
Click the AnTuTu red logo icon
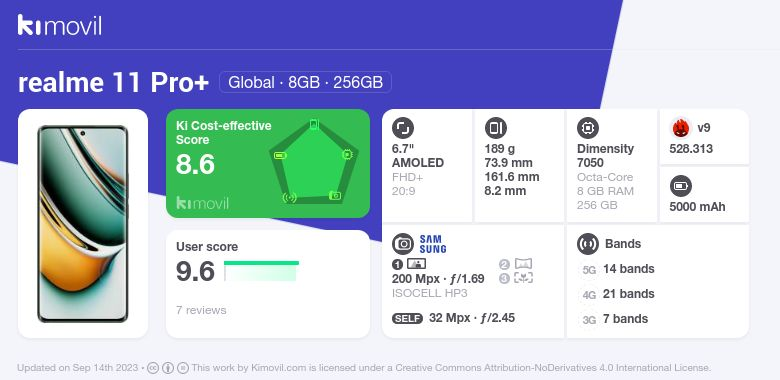681,128
